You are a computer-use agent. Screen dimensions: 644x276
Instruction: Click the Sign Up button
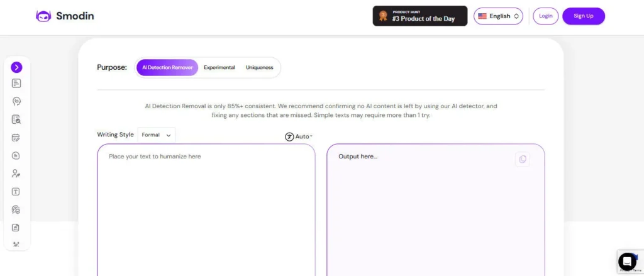point(584,16)
